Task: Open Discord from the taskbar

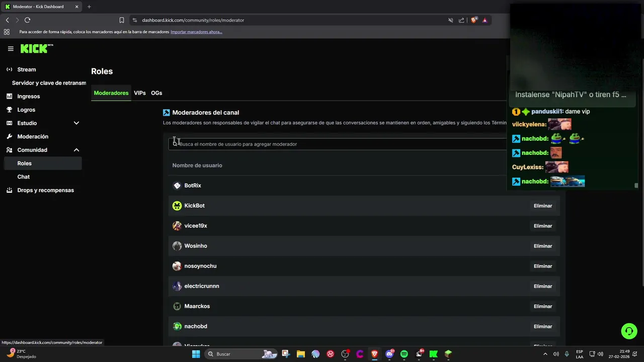Action: click(x=389, y=354)
